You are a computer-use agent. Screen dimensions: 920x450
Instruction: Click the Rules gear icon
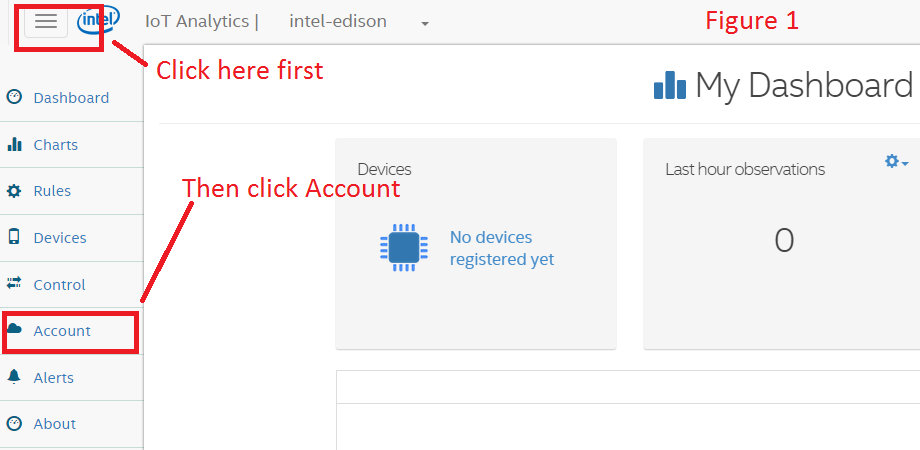14,191
